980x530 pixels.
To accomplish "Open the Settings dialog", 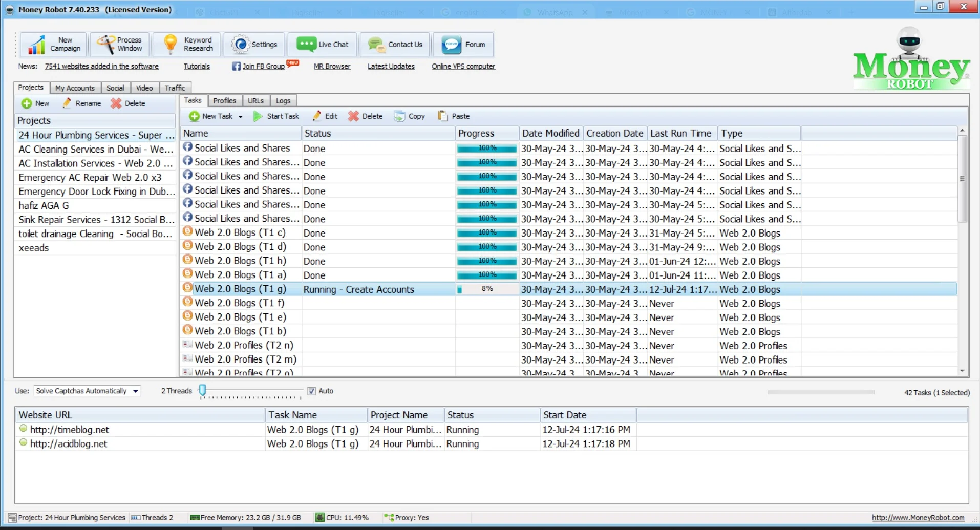I will 254,45.
